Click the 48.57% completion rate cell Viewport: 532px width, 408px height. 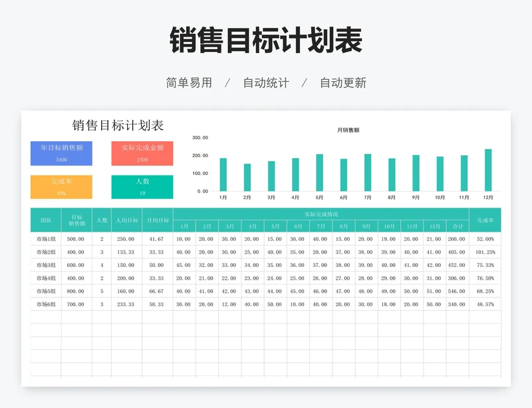pos(485,304)
